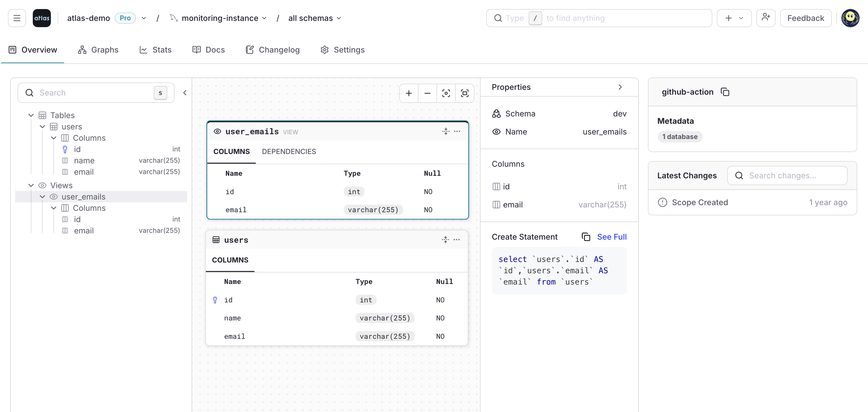Click the Atlas logo

tap(42, 18)
